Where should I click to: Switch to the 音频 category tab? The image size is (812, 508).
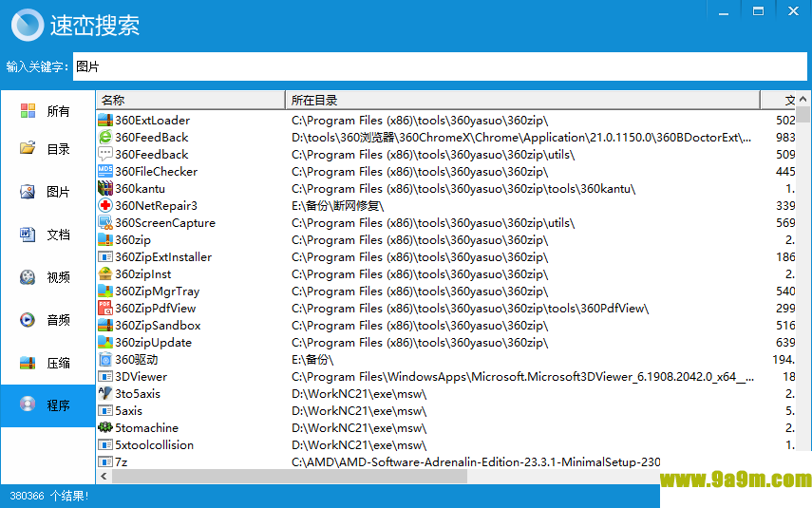47,320
